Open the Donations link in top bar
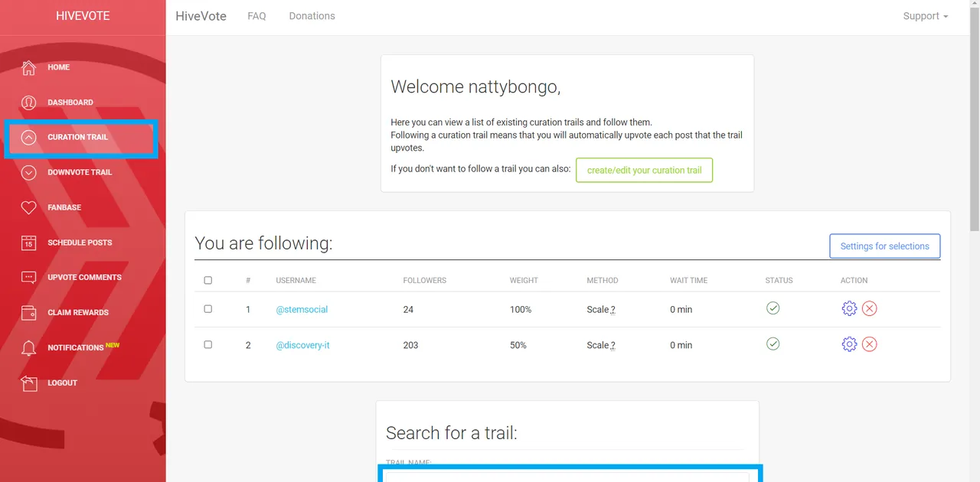 tap(312, 16)
